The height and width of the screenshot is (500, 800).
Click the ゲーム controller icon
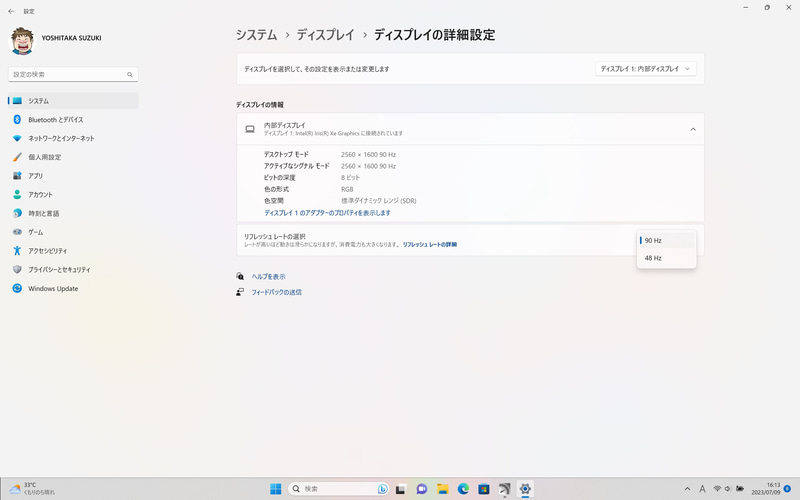point(17,232)
